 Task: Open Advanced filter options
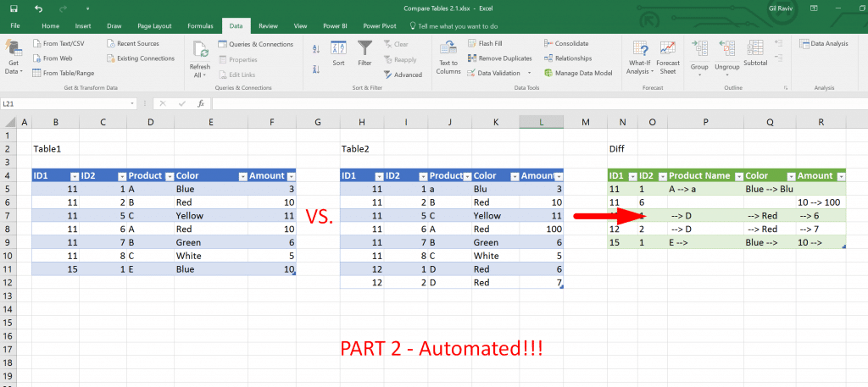[x=403, y=75]
